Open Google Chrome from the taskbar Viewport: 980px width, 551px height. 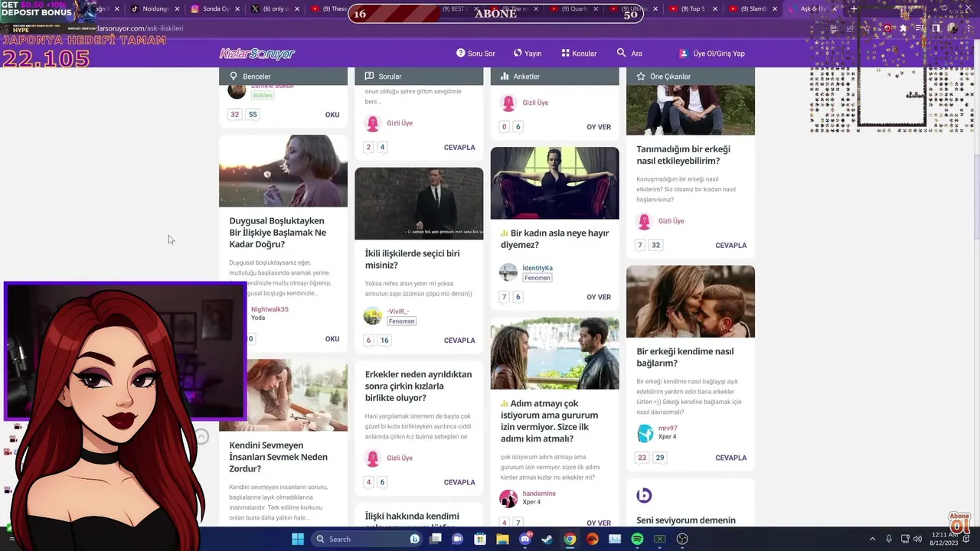coord(570,540)
